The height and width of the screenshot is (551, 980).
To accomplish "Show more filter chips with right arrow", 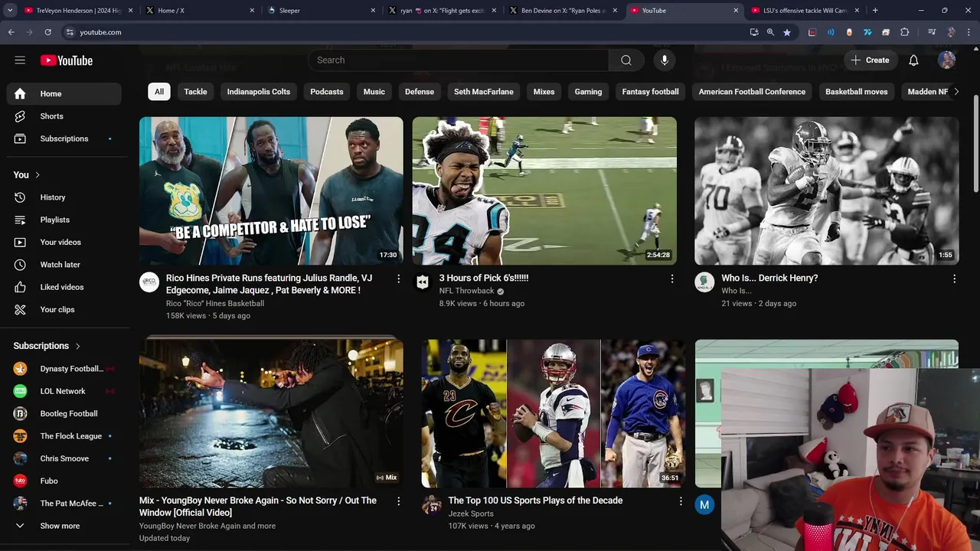I will 955,92.
